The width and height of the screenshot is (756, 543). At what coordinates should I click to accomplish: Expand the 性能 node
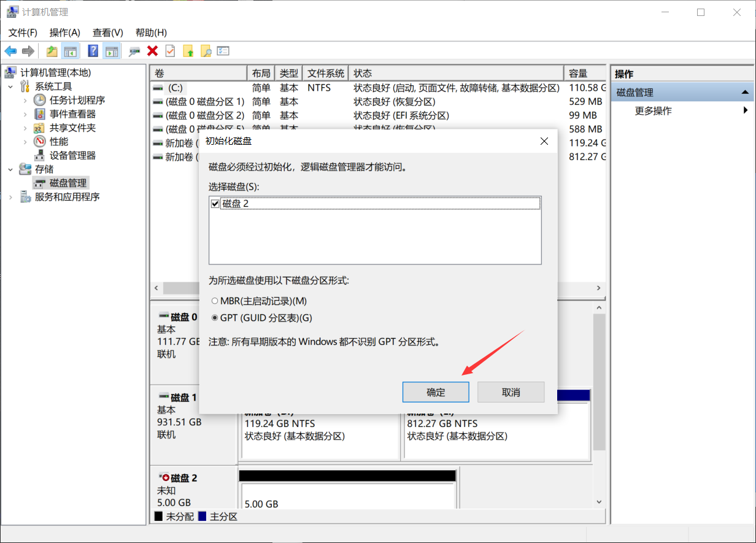coord(25,142)
